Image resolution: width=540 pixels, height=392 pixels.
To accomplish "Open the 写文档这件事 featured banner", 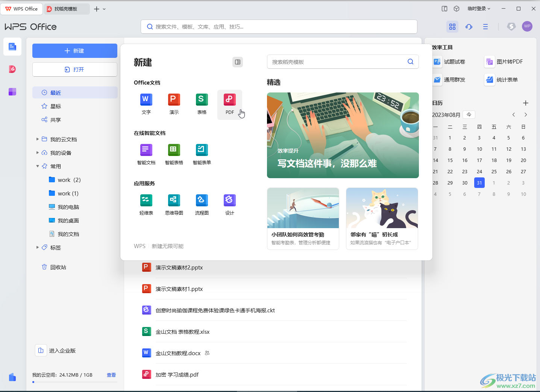I will (343, 135).
